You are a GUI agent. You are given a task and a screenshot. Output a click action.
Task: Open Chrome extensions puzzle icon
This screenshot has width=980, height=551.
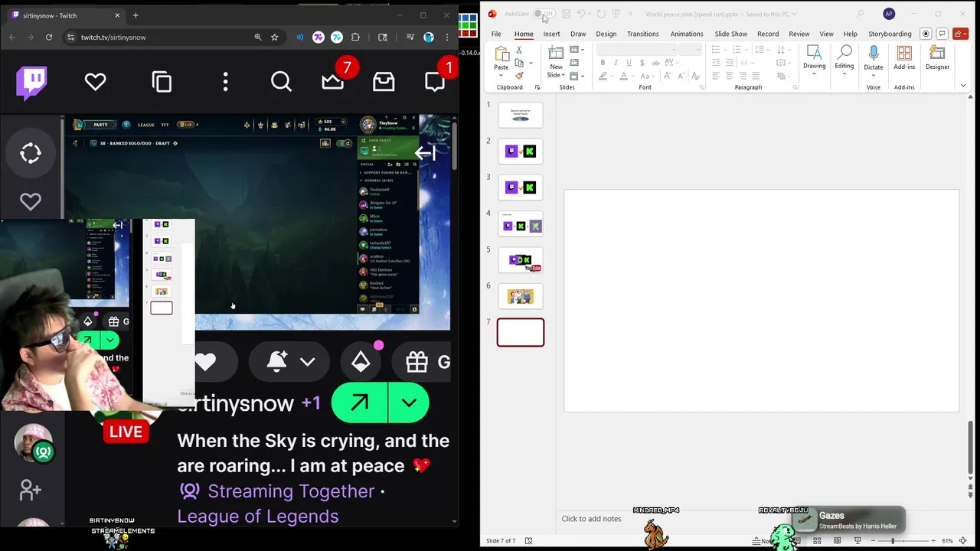[355, 37]
